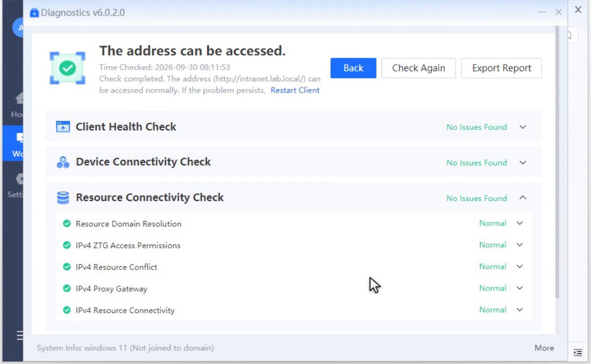The height and width of the screenshot is (364, 591).
Task: Click the 'The address can be accessed.' heading
Action: pos(192,51)
